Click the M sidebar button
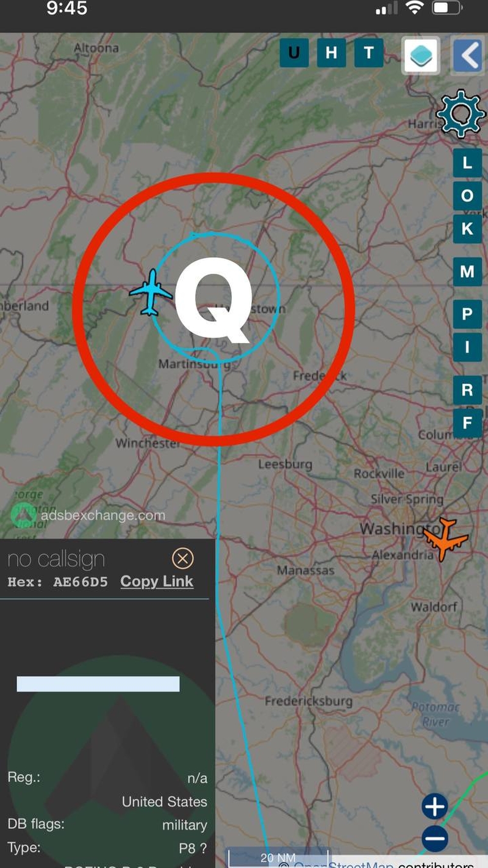 click(467, 272)
